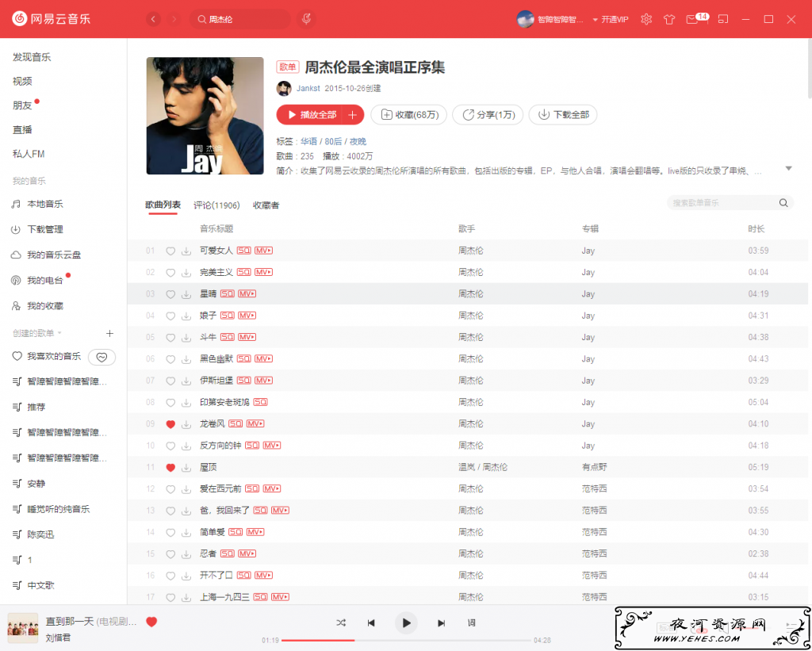Open 我的电台 in sidebar
The width and height of the screenshot is (812, 651).
45,280
